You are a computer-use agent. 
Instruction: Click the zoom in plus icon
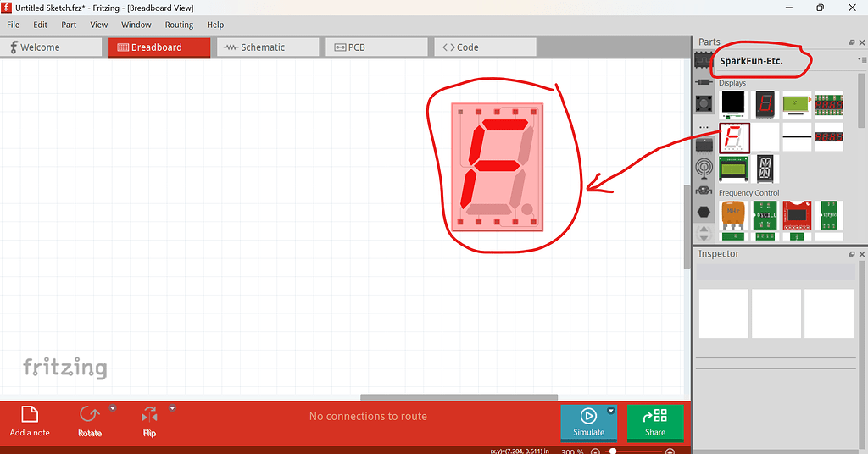click(x=670, y=451)
